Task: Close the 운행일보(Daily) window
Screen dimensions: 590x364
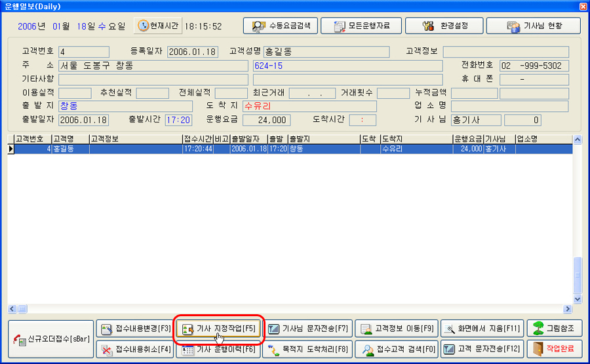Action: (x=583, y=6)
